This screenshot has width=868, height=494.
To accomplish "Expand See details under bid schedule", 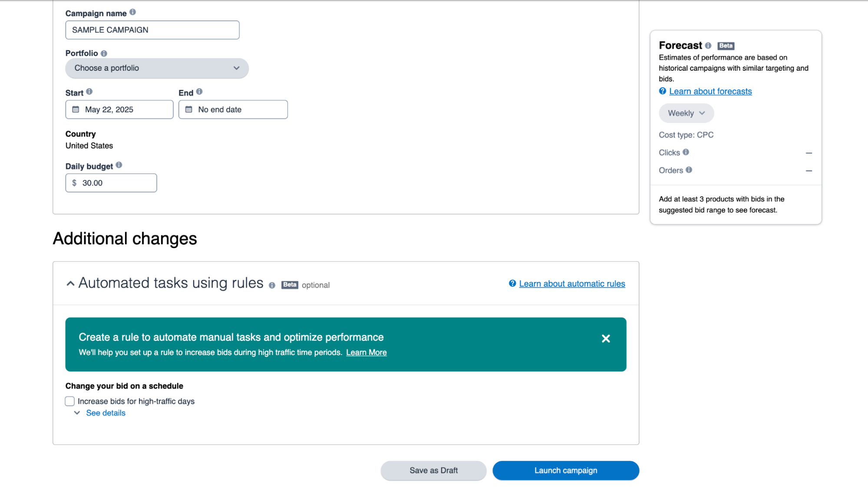I will coord(106,413).
